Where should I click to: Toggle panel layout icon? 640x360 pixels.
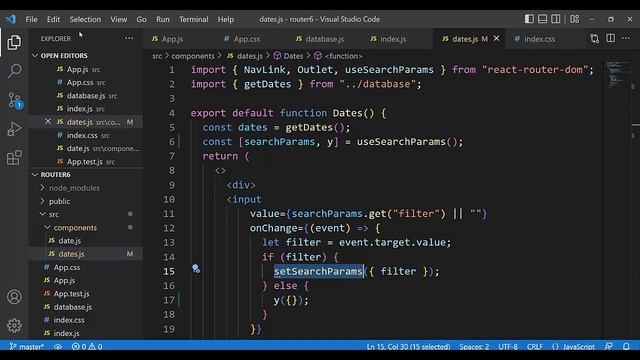(542, 19)
